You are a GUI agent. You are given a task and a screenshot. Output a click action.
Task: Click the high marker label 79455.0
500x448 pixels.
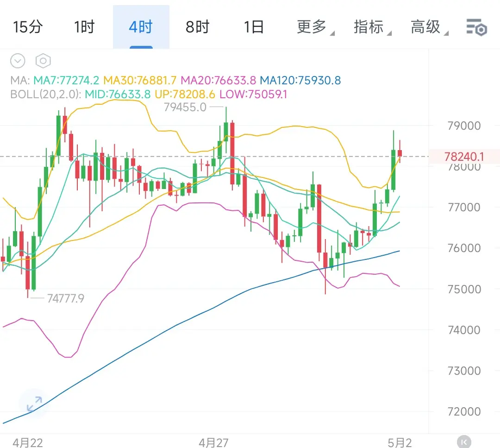pyautogui.click(x=185, y=107)
